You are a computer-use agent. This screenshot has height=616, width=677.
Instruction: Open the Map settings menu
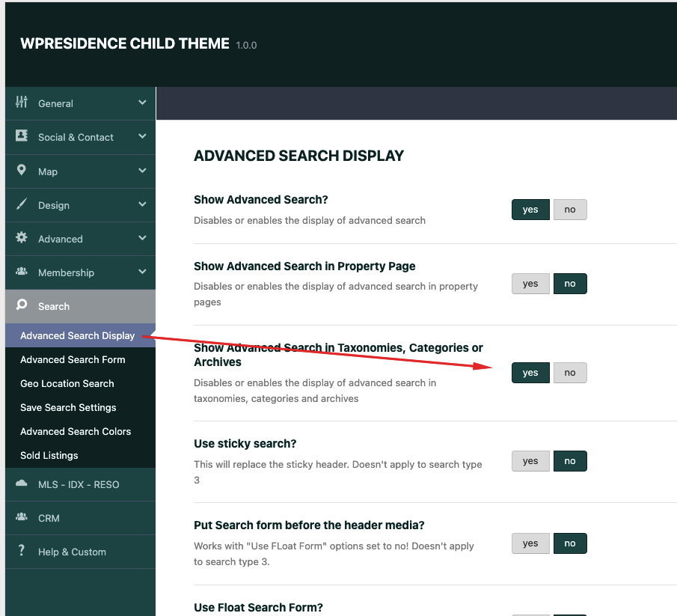coord(80,171)
